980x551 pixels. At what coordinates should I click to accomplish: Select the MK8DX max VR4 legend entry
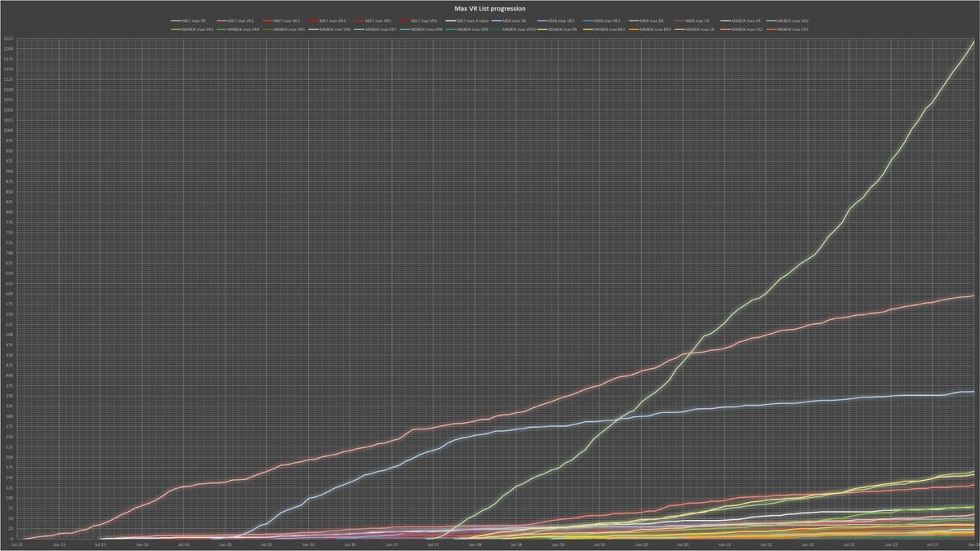coord(238,29)
